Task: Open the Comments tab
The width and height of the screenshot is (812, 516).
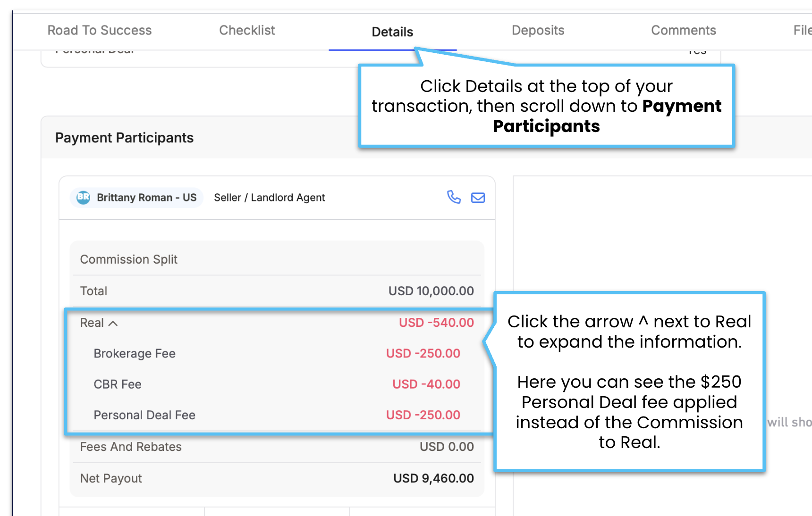Action: click(x=683, y=30)
